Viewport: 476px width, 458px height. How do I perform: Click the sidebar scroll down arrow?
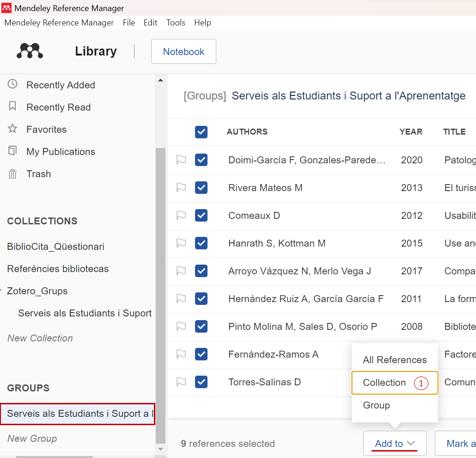pyautogui.click(x=160, y=449)
